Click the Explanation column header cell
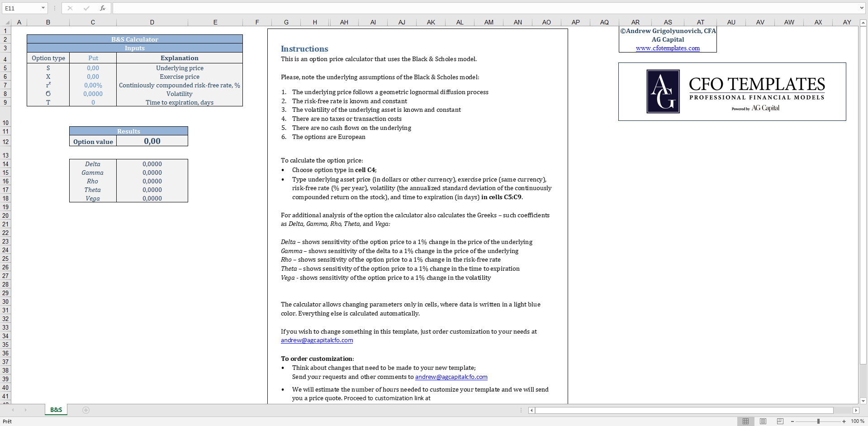The width and height of the screenshot is (868, 426). (x=180, y=58)
